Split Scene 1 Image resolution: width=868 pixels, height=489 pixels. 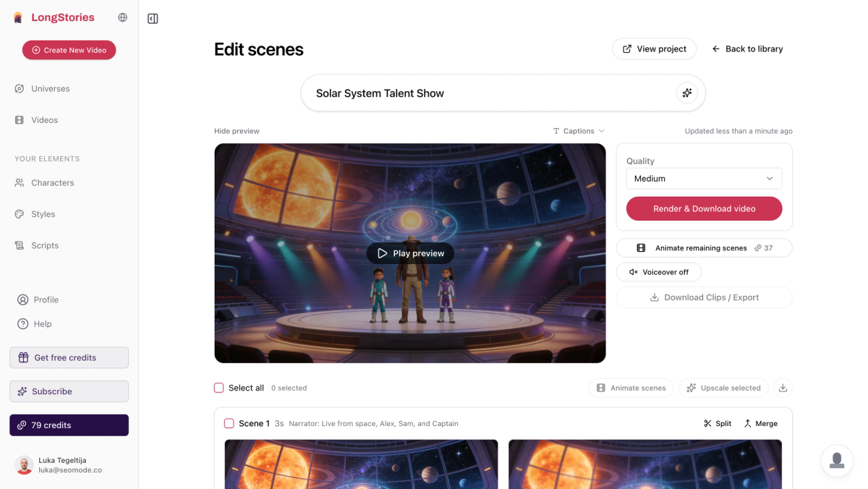tap(718, 423)
